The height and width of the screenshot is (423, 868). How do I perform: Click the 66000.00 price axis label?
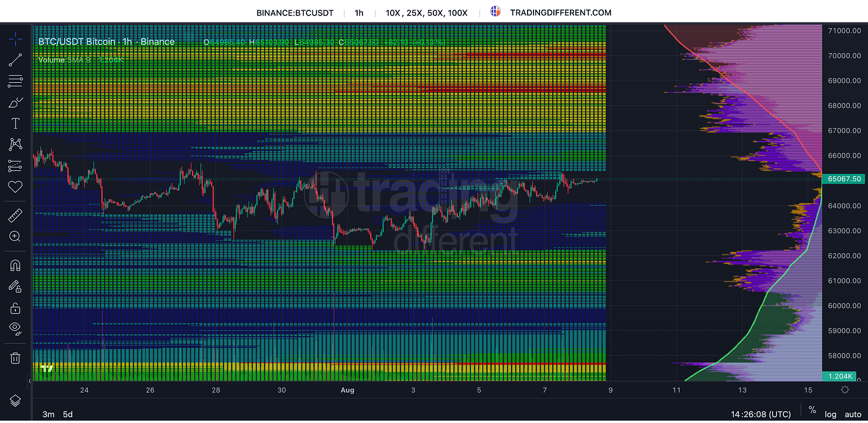click(x=844, y=155)
